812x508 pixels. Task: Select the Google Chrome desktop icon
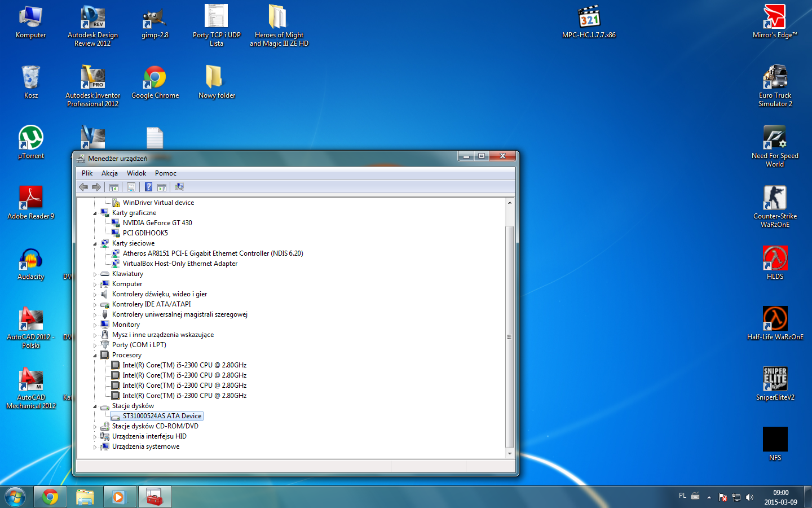[x=155, y=82]
